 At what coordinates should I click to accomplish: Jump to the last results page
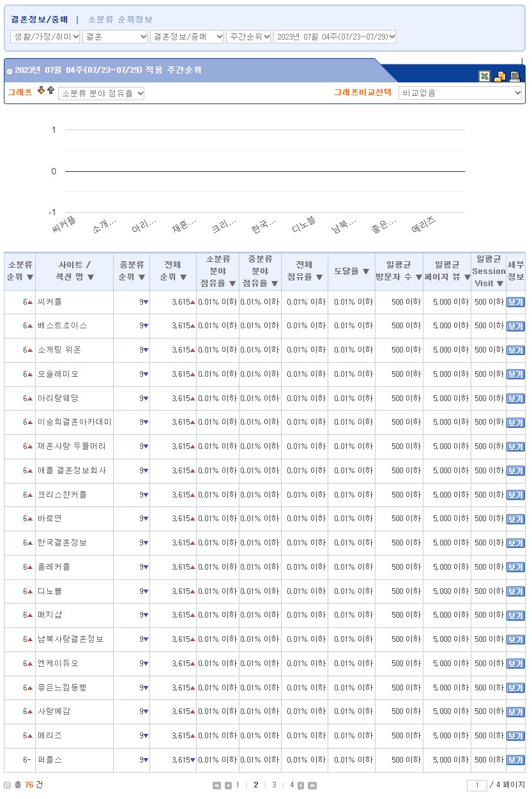pos(312,786)
